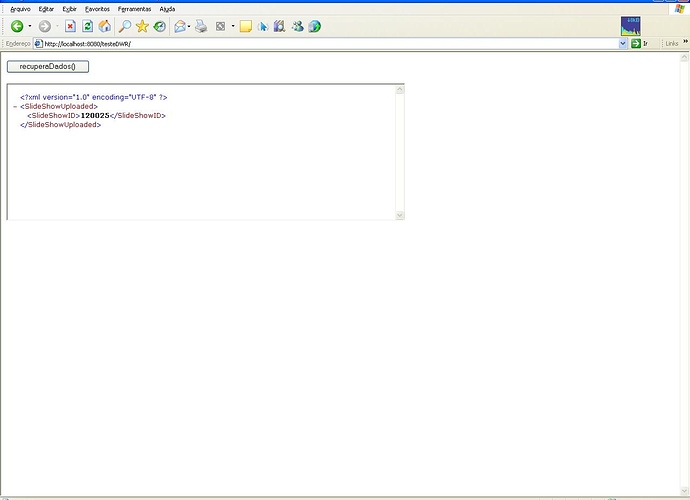Open the Favoritos menu
The height and width of the screenshot is (500, 690).
[97, 9]
